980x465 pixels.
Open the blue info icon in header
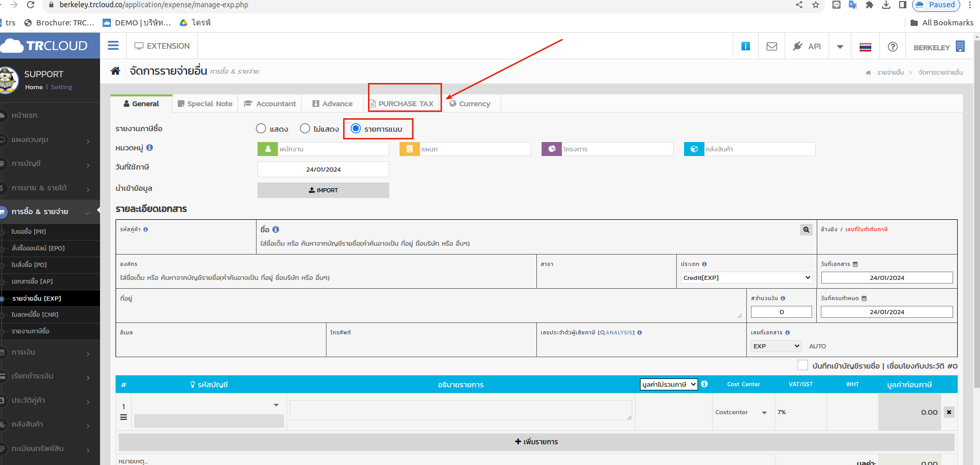745,46
